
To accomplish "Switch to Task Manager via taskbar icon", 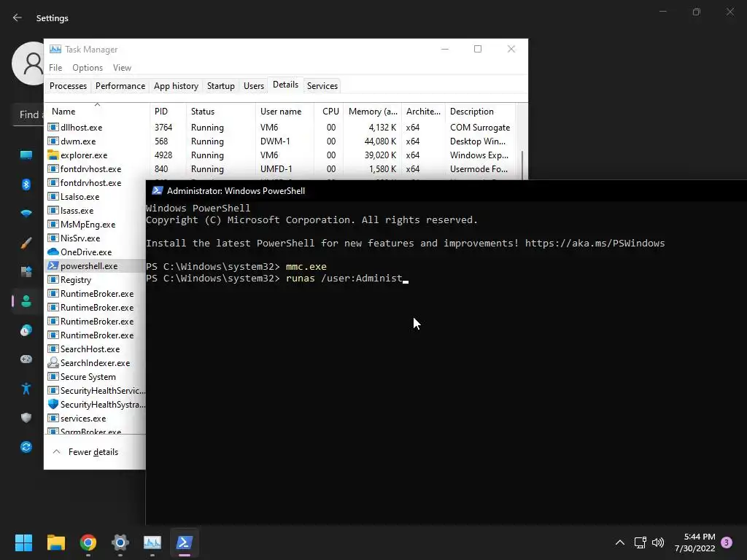I will (152, 542).
